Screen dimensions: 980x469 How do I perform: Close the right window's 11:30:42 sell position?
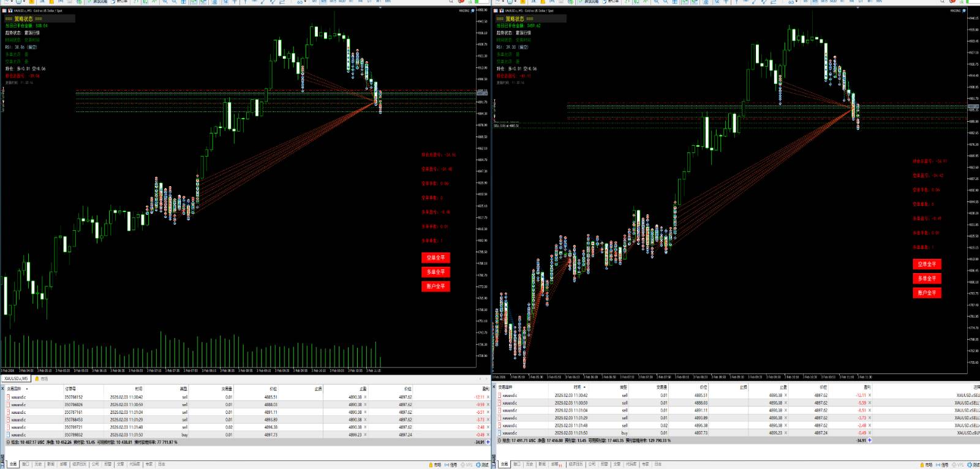(x=869, y=395)
